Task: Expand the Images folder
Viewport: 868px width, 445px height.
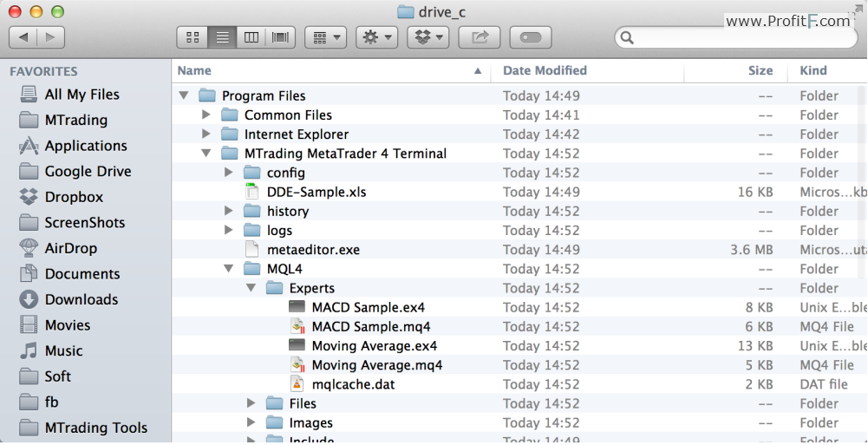Action: coord(251,422)
